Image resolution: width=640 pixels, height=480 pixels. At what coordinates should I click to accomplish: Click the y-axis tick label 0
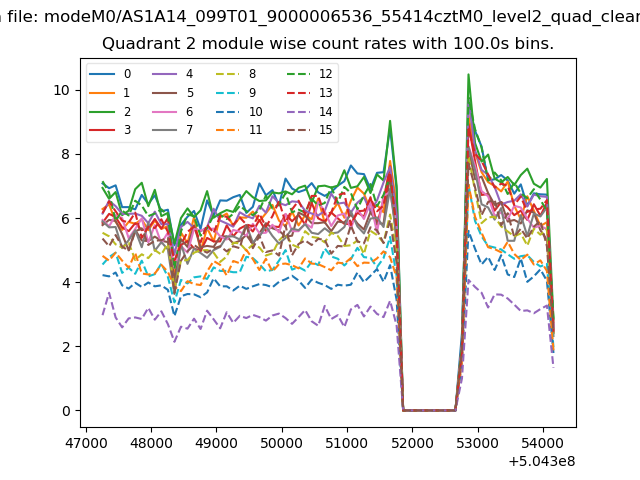coord(65,411)
